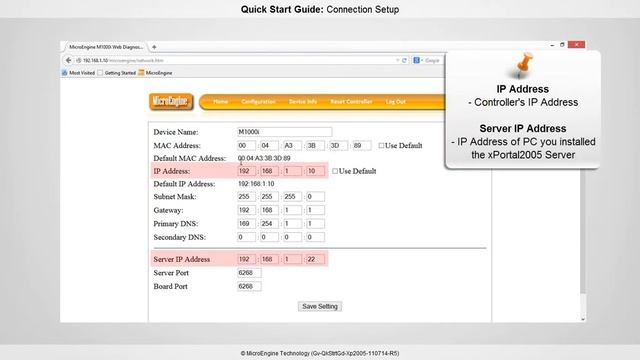Image resolution: width=640 pixels, height=360 pixels.
Task: Click Log Out in the menu
Action: (x=396, y=102)
